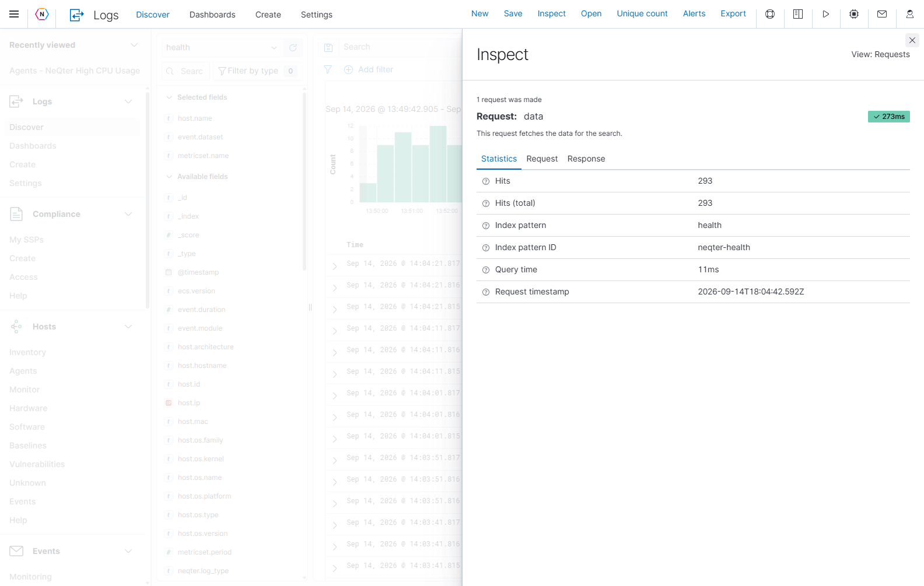The width and height of the screenshot is (924, 586).
Task: Open the hardware chip icon
Action: [x=854, y=14]
